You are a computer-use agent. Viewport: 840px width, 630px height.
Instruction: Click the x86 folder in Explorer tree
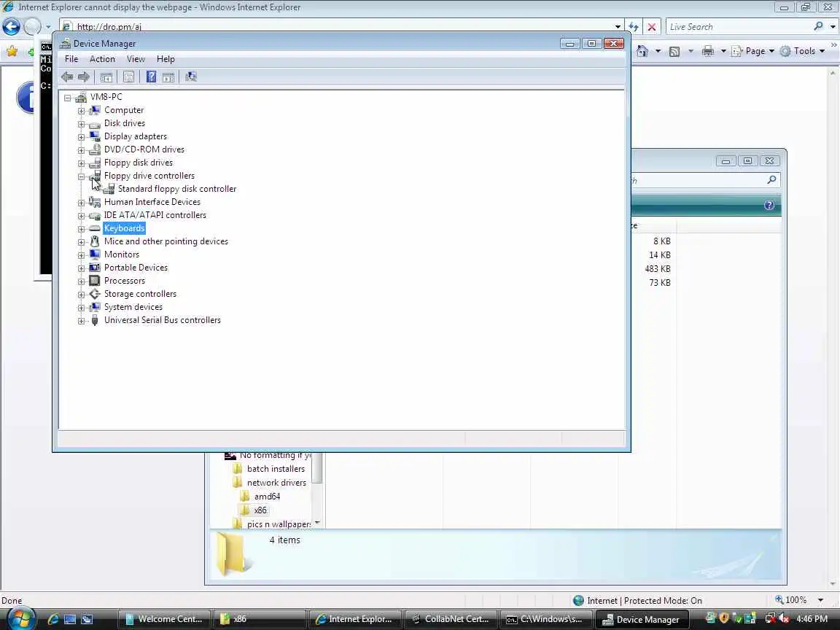click(x=260, y=510)
